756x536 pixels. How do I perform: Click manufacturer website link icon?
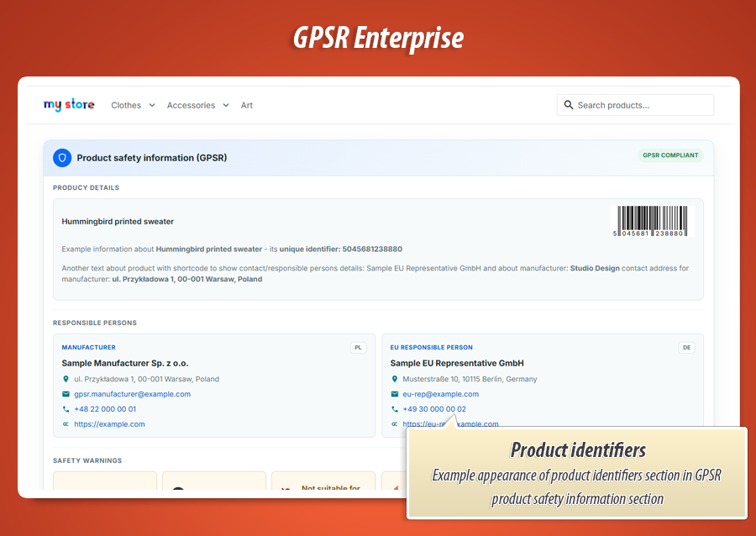click(66, 424)
